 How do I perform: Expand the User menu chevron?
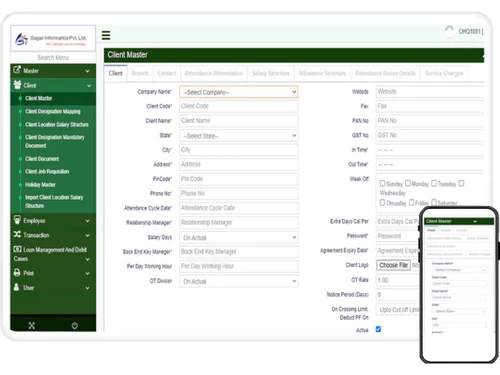click(87, 288)
